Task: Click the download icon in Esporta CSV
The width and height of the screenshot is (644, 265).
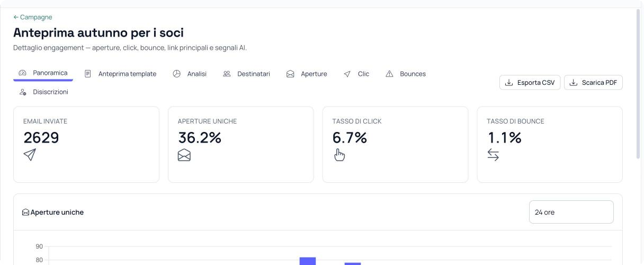Action: 509,83
